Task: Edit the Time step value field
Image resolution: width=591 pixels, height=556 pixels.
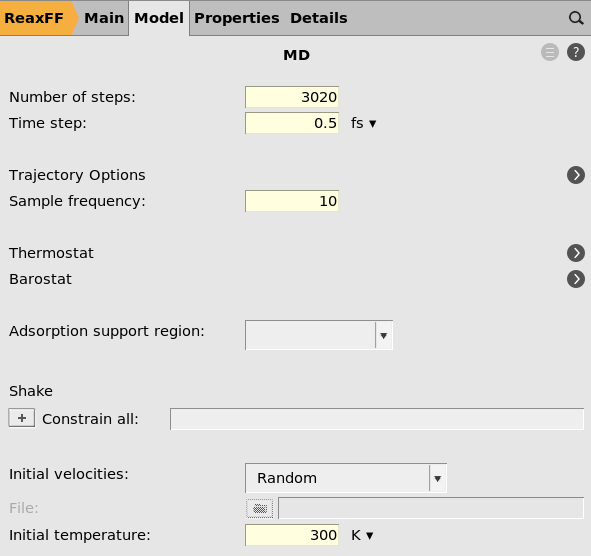Action: pyautogui.click(x=292, y=123)
